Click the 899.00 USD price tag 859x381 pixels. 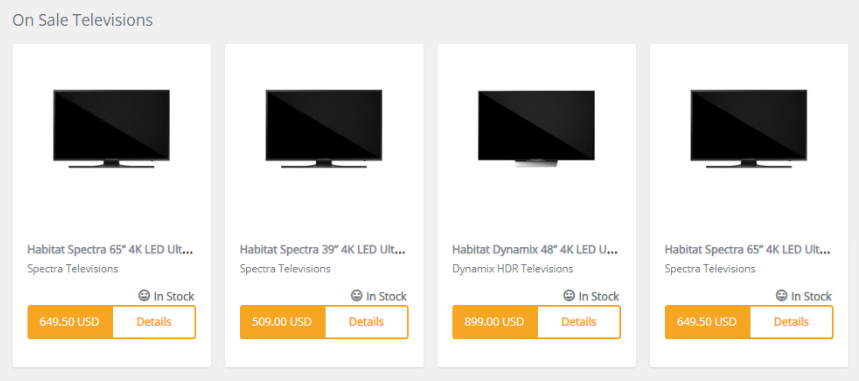point(495,322)
